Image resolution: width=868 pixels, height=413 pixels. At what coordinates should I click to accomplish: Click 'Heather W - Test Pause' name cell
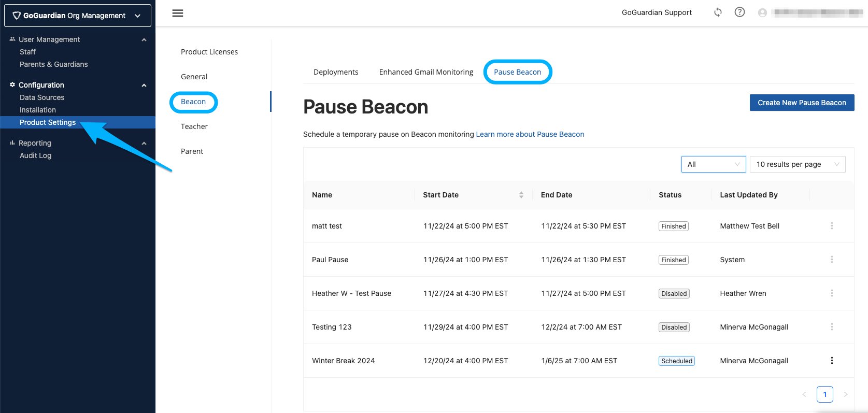click(x=351, y=293)
